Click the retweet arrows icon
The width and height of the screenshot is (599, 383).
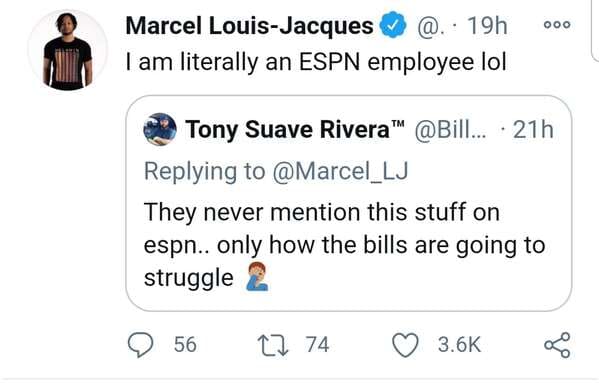[273, 345]
